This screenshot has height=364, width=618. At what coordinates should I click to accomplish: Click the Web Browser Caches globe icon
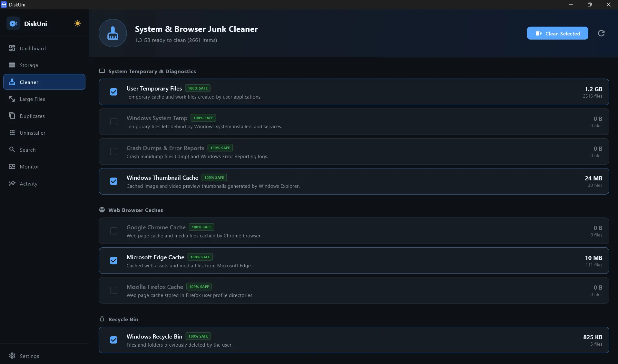point(102,210)
